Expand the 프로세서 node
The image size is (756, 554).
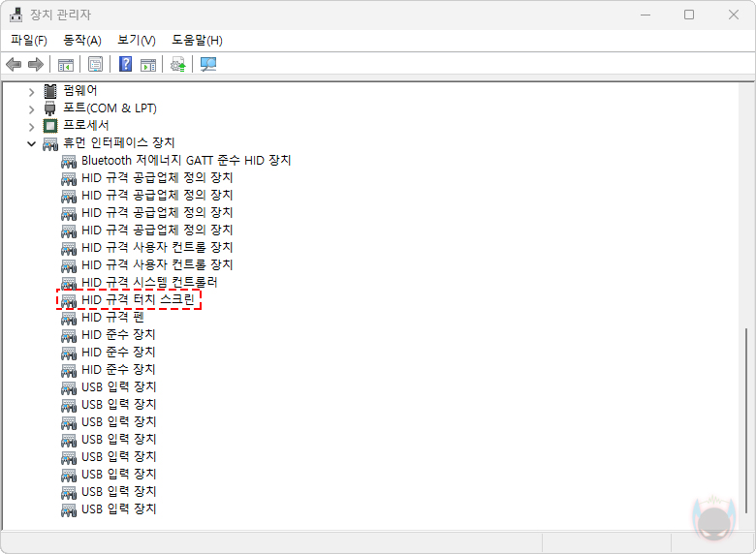[x=31, y=127]
